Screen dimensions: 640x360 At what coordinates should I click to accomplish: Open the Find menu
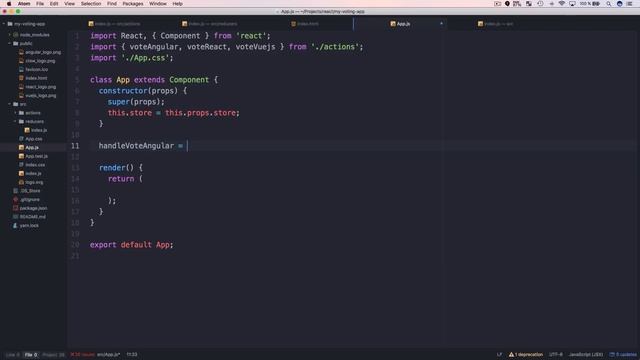[x=112, y=4]
